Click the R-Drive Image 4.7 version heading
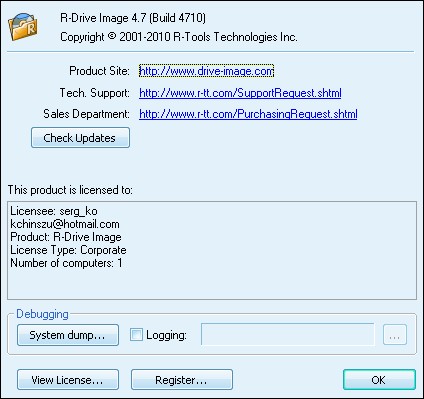424x399 pixels. point(133,18)
